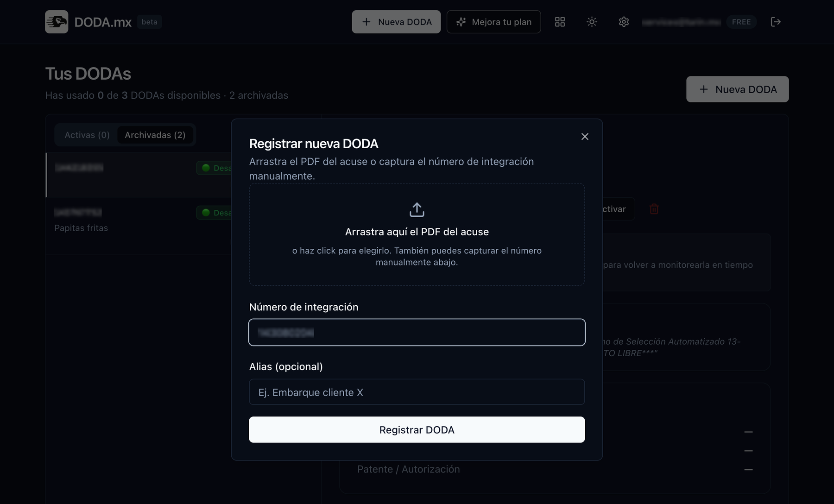834x504 pixels.
Task: Close the Registrar nueva DODA dialog
Action: pos(585,137)
